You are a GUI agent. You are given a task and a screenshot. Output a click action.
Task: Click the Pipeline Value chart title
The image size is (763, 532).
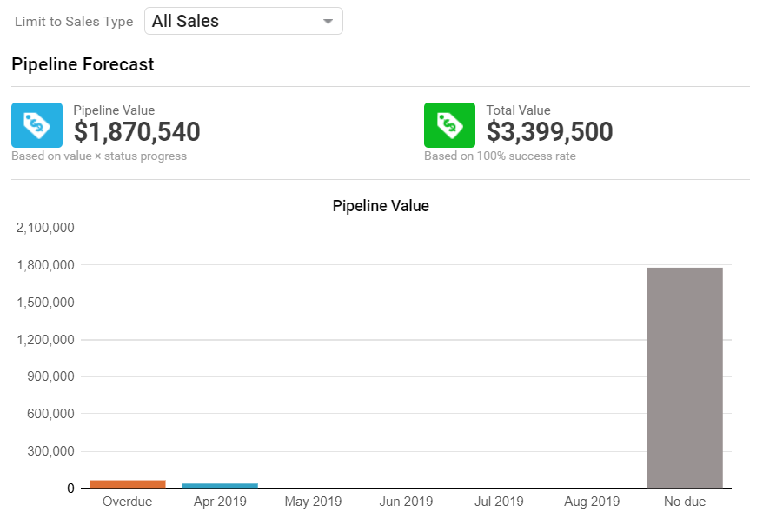tap(381, 206)
